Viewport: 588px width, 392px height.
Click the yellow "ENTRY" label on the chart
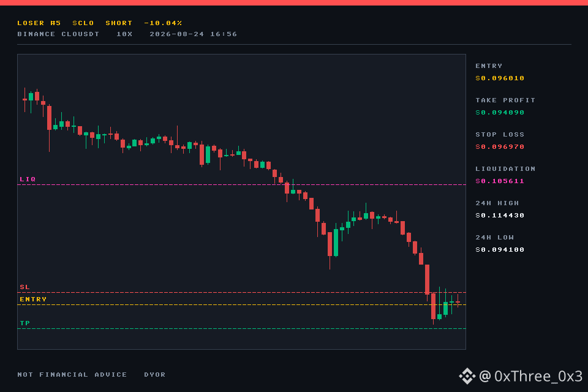pos(33,300)
